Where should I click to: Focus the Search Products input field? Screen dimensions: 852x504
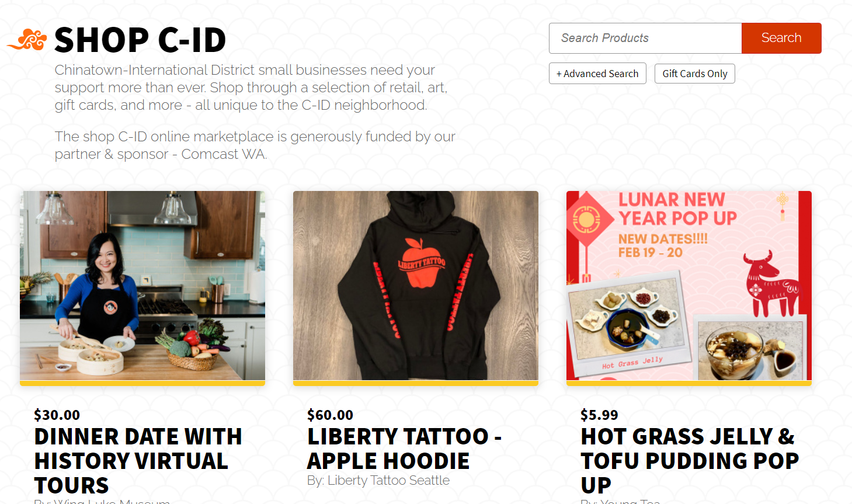[645, 38]
